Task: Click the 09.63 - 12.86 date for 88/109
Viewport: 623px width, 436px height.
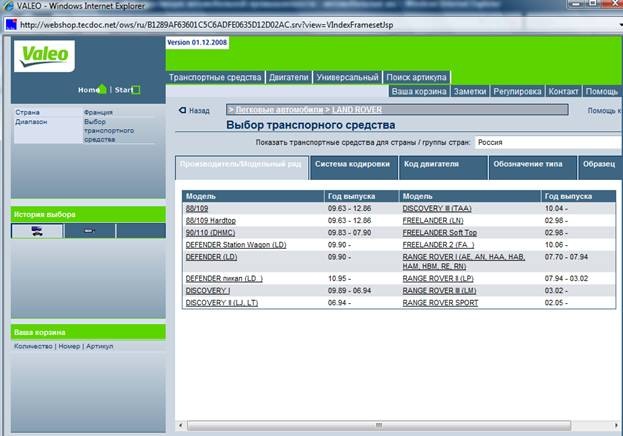Action: (349, 208)
